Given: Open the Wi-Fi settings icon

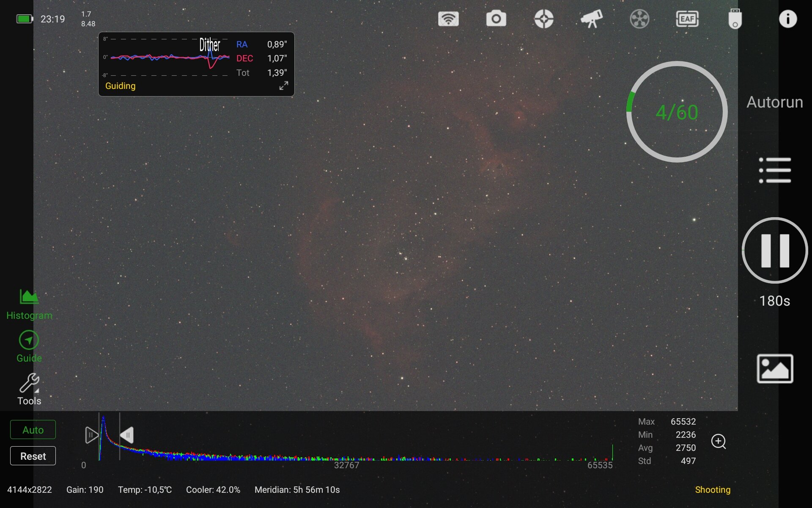Looking at the screenshot, I should coord(448,19).
